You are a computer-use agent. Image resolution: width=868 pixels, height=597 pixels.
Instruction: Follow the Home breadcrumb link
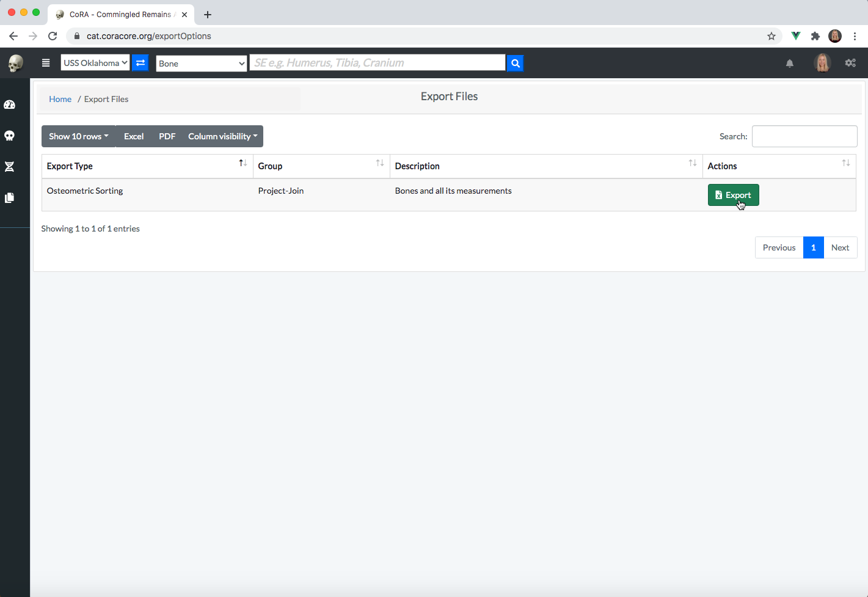pyautogui.click(x=60, y=99)
